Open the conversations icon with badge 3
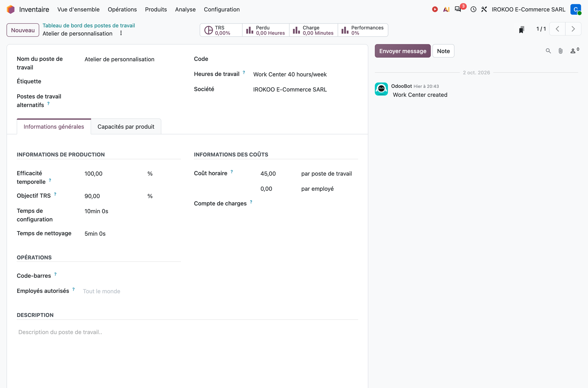Viewport: 588px width, 388px height. [x=458, y=9]
